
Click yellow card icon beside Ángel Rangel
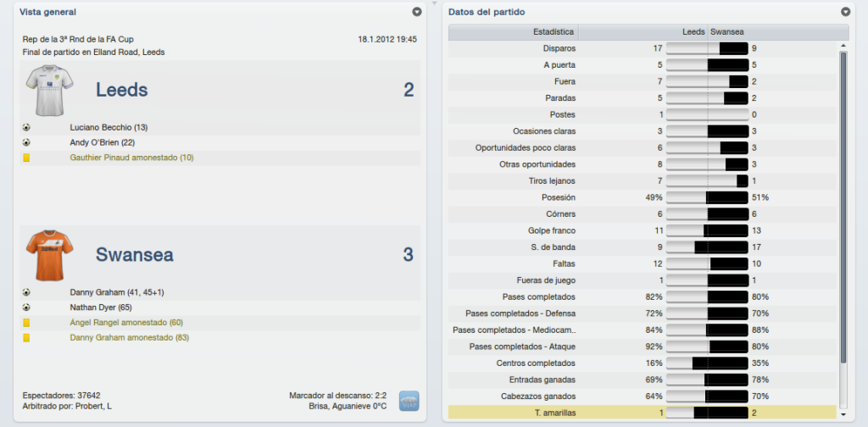(x=26, y=323)
